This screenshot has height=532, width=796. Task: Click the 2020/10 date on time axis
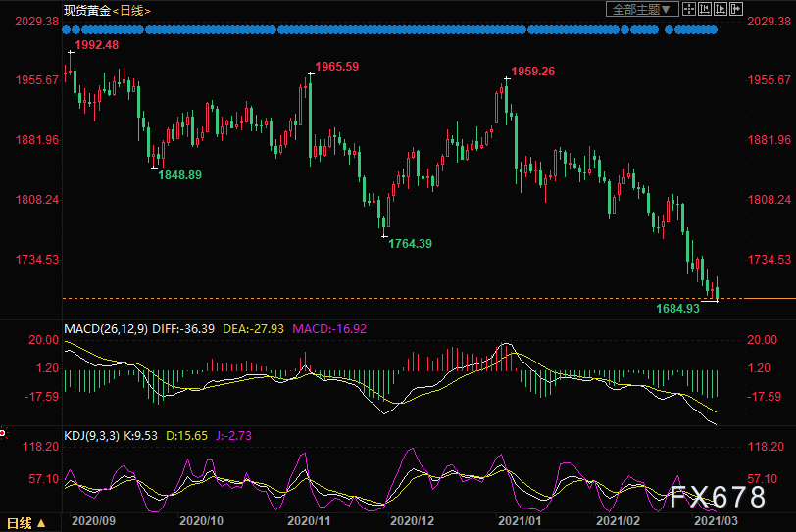(x=202, y=521)
